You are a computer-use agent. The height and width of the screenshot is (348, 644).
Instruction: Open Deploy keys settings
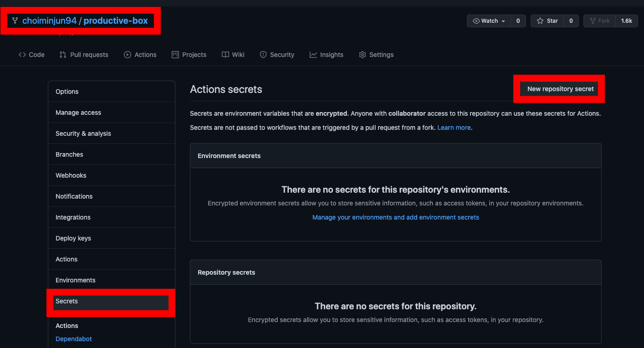(112, 238)
